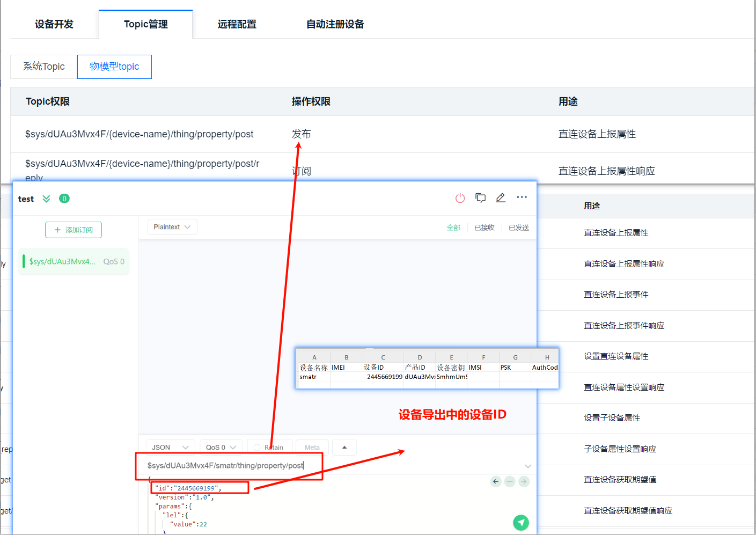Enable the Retain flag for publishing
Image resolution: width=756 pixels, height=535 pixels.
click(x=257, y=447)
